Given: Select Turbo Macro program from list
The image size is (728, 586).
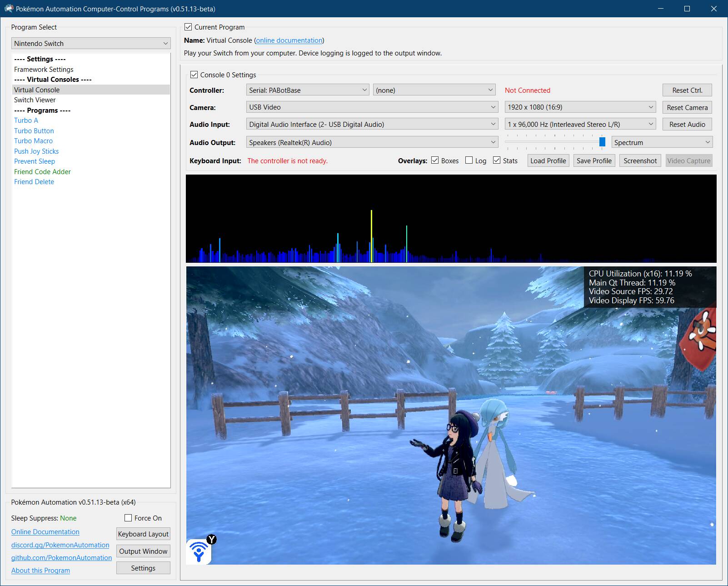Looking at the screenshot, I should coord(33,141).
